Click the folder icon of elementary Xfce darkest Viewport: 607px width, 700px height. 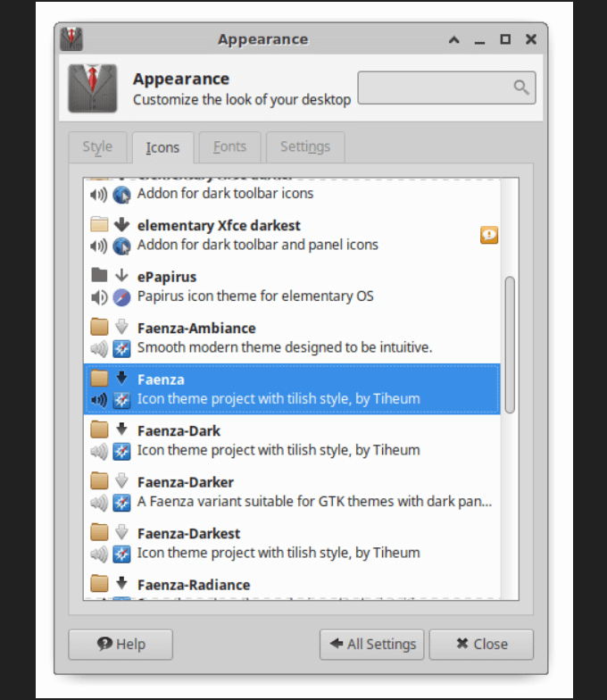pos(99,224)
